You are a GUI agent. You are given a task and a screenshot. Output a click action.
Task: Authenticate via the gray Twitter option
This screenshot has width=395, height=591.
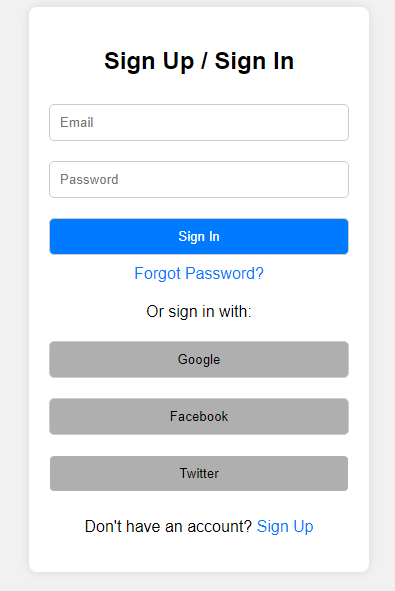point(199,473)
